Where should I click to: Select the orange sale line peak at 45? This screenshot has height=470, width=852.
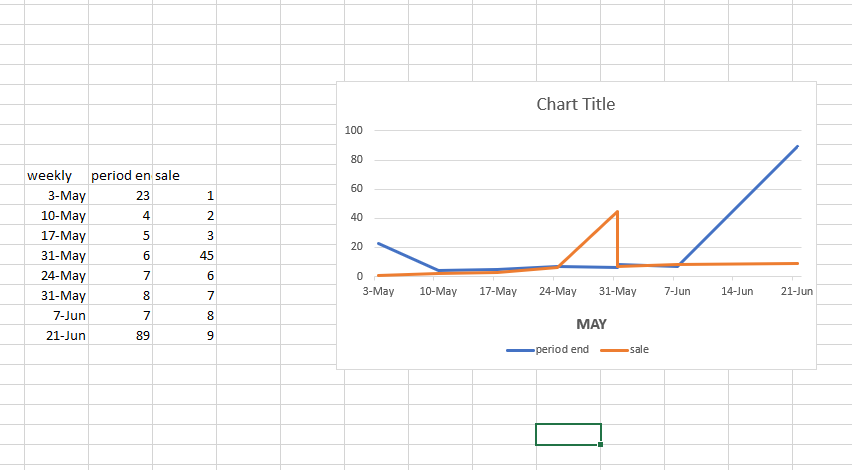tap(617, 211)
